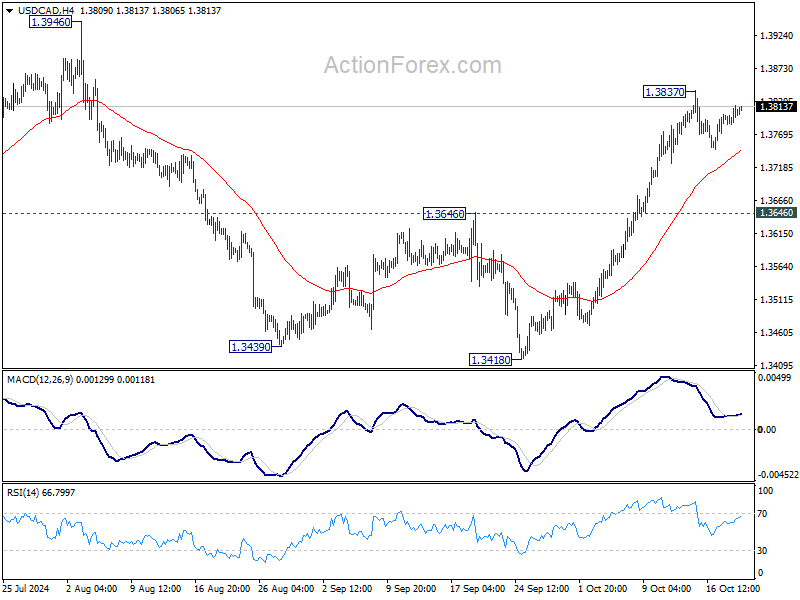Viewport: 800px width, 600px height.
Task: Click the 9 Sep 20:00 time label
Action: pos(411,588)
